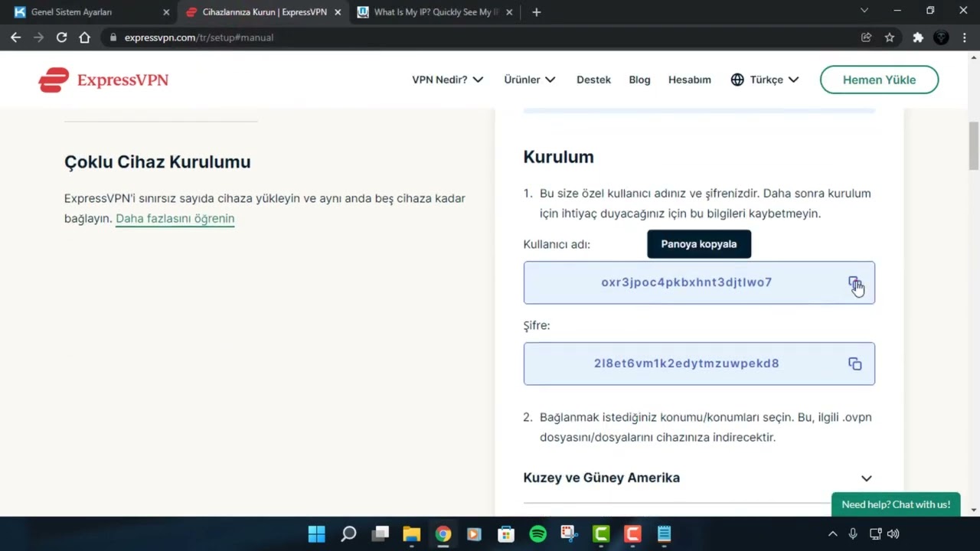Viewport: 980px width, 551px height.
Task: Expand Kuzey ve Güney Amerika section
Action: click(698, 478)
